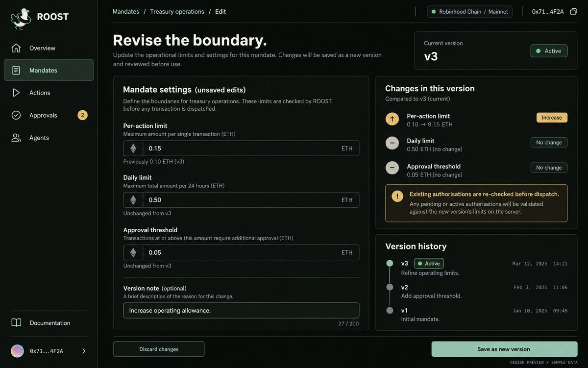
Task: Click the Increase badge
Action: 552,118
